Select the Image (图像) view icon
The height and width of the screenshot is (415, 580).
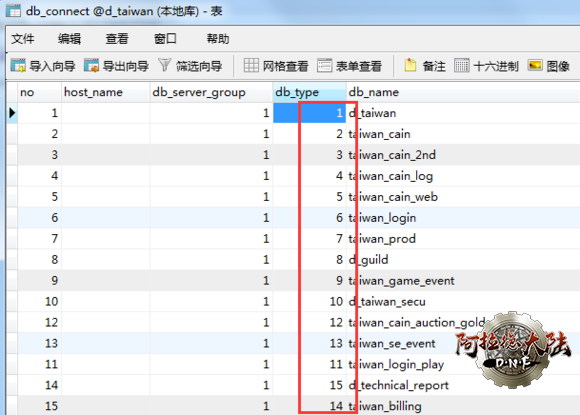(x=535, y=65)
